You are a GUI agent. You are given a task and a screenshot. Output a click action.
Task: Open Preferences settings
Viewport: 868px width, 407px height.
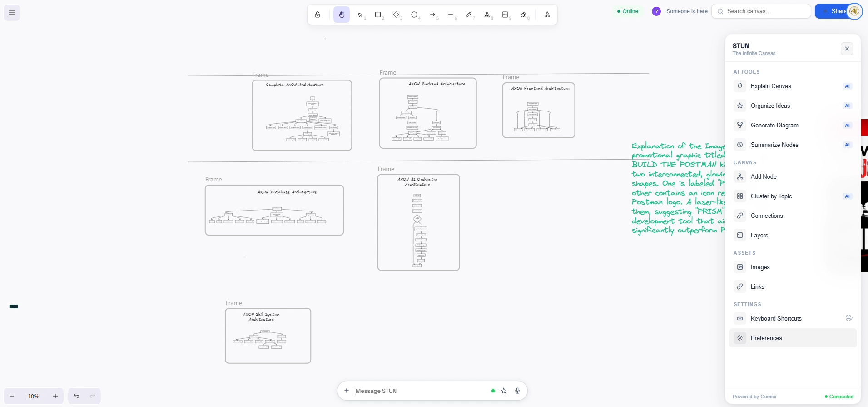pyautogui.click(x=793, y=338)
